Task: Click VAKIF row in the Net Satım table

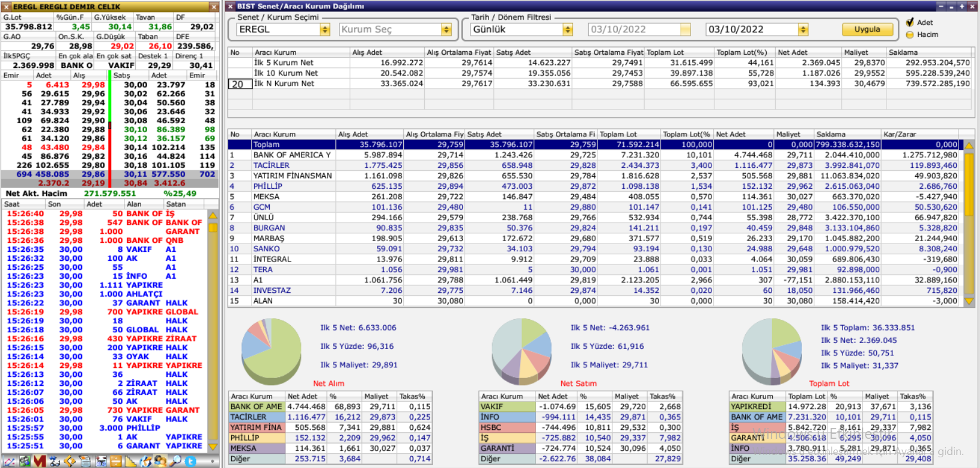Action: 581,407
